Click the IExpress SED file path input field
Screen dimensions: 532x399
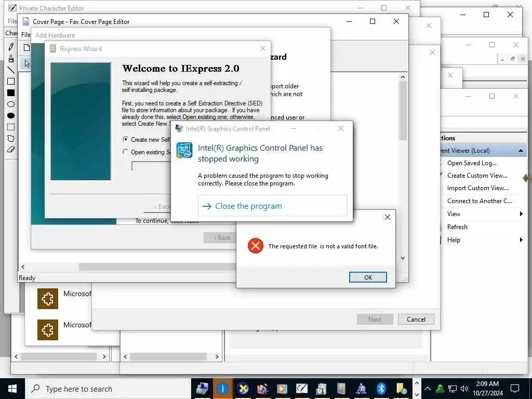click(x=151, y=166)
